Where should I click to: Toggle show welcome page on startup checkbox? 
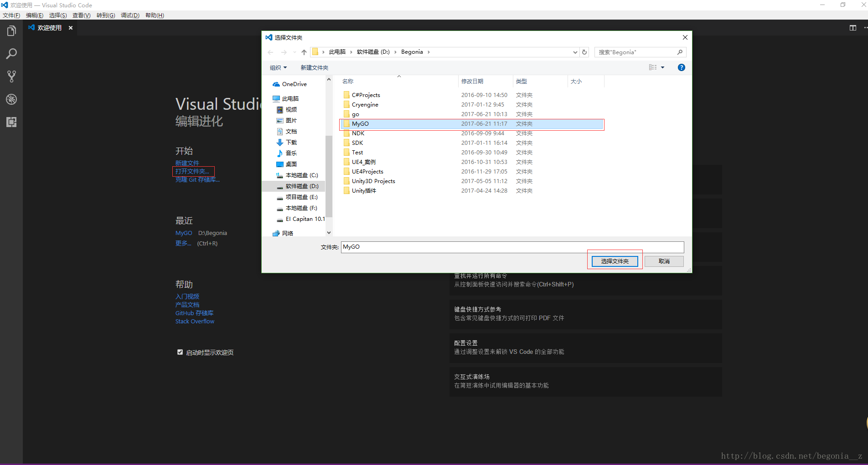[x=180, y=352]
